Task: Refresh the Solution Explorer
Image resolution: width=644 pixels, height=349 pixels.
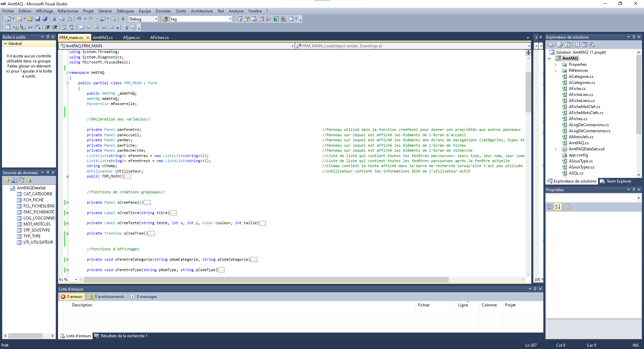Action: (x=568, y=45)
